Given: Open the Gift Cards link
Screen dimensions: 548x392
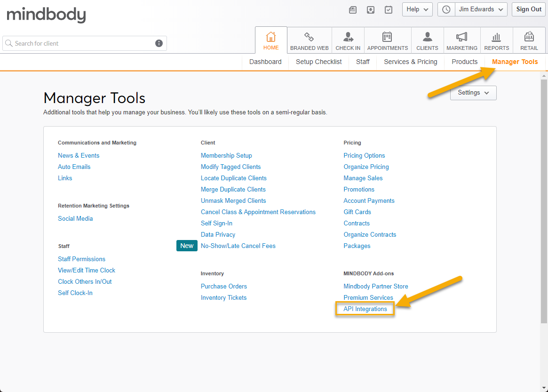Looking at the screenshot, I should pyautogui.click(x=357, y=212).
